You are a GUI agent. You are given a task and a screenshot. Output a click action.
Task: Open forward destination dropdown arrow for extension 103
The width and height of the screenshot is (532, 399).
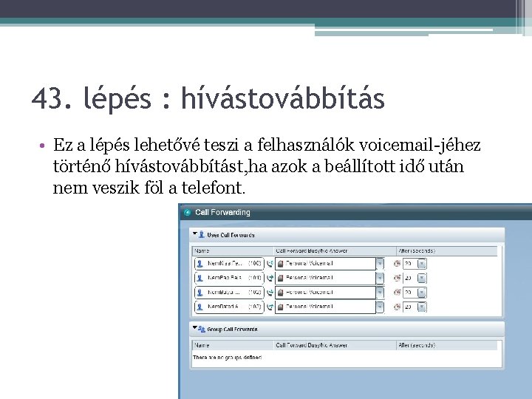[x=380, y=307]
